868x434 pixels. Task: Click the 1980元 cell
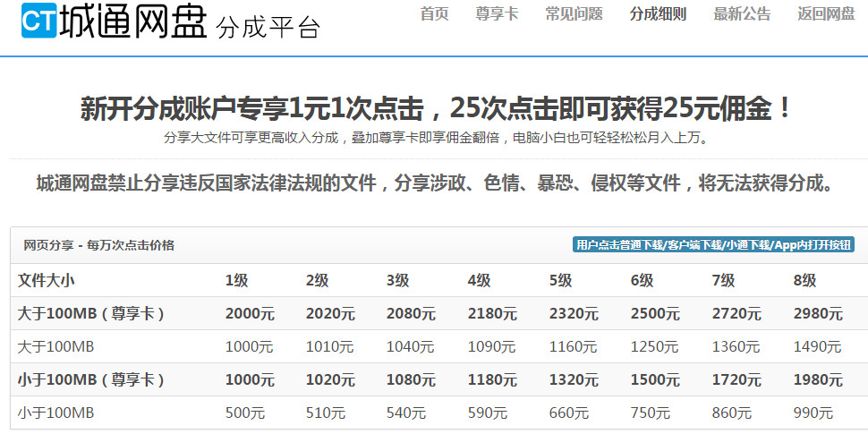tap(818, 379)
